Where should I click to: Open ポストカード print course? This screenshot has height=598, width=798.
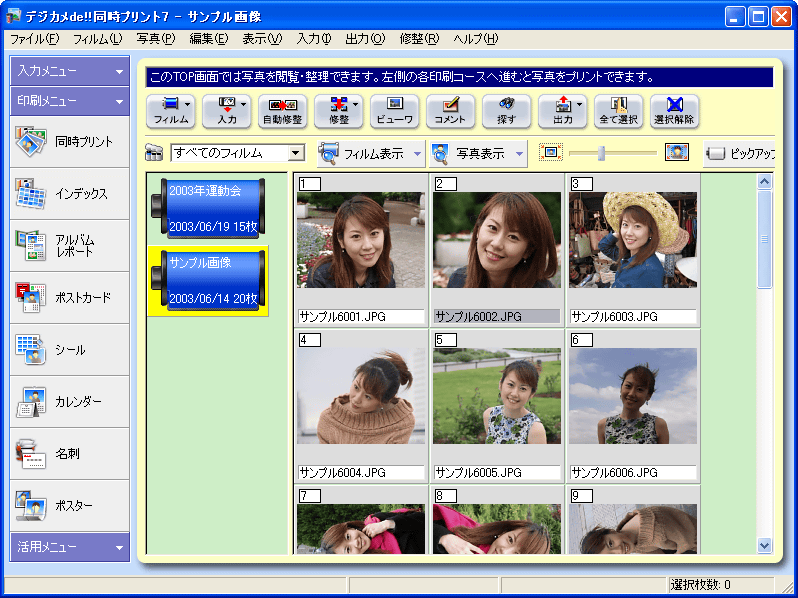coord(70,298)
